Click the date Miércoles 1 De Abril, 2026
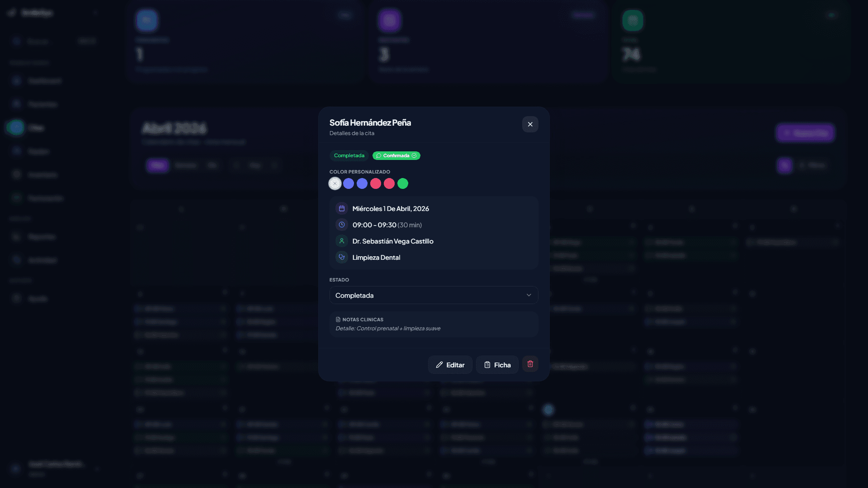The height and width of the screenshot is (488, 868). 391,208
